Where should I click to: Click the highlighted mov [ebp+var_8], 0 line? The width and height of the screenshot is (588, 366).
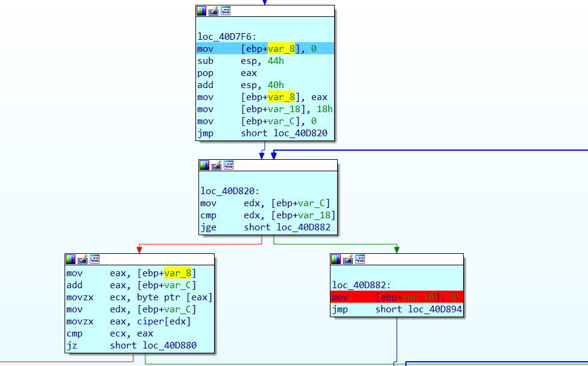264,49
